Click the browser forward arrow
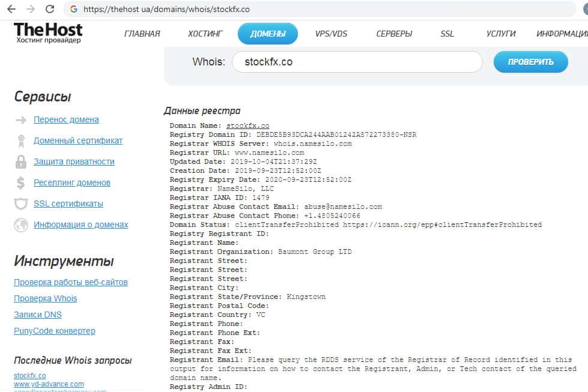 (31, 9)
